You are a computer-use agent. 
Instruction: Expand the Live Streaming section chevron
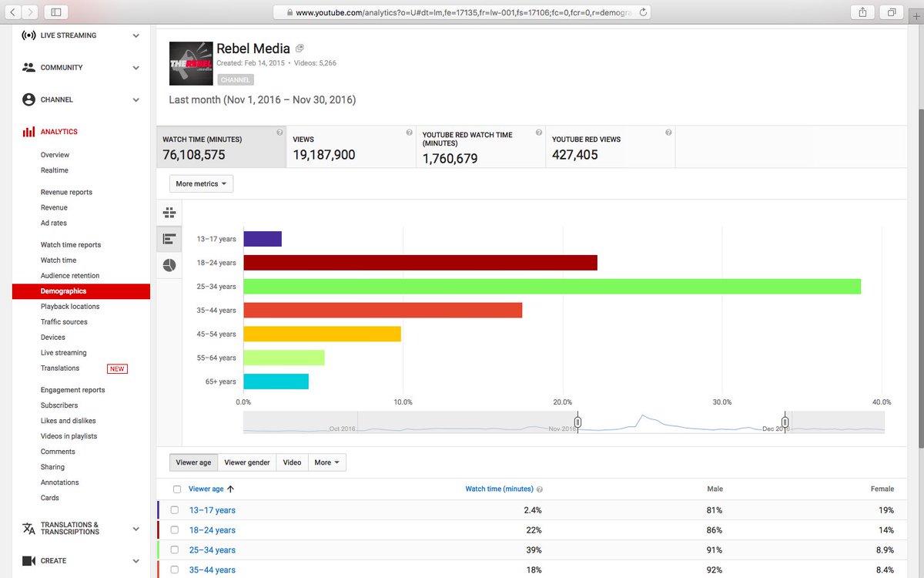click(x=136, y=35)
